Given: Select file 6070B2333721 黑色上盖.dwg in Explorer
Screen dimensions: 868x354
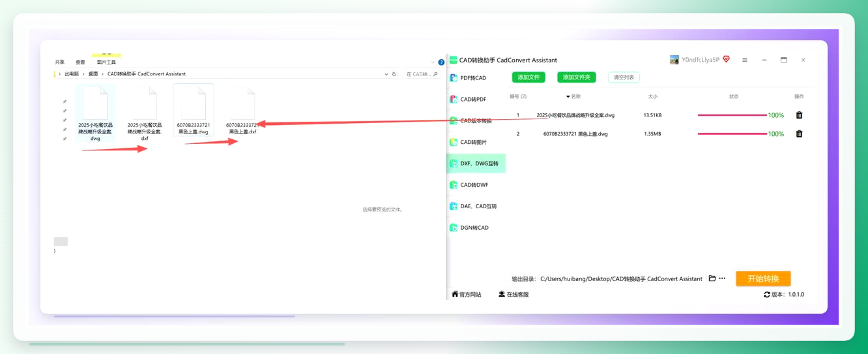Looking at the screenshot, I should pos(194,110).
